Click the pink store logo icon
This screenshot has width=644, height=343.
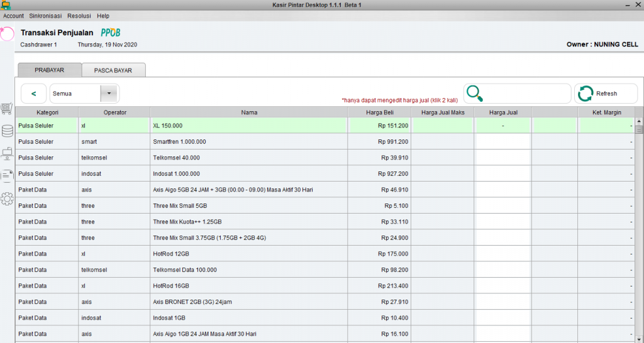(x=6, y=34)
